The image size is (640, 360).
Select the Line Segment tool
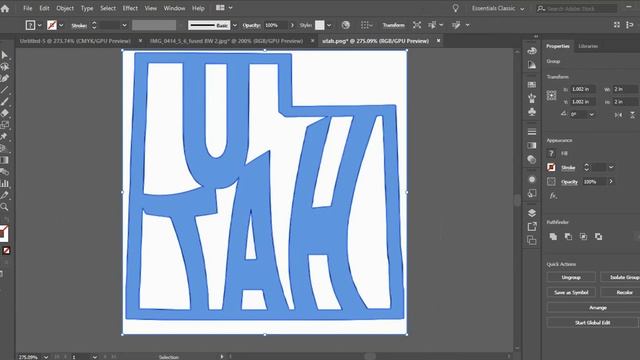[x=4, y=90]
